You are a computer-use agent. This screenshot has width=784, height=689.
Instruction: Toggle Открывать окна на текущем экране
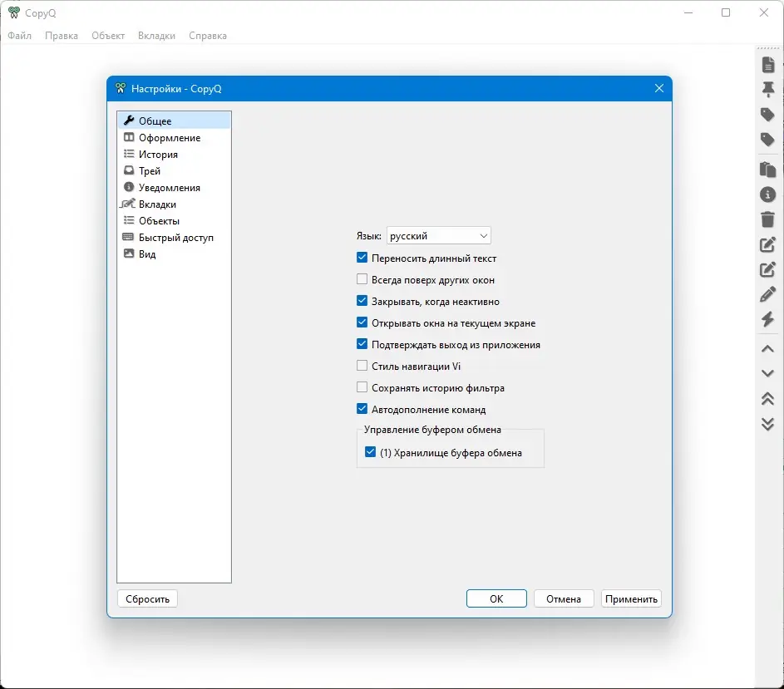point(362,322)
